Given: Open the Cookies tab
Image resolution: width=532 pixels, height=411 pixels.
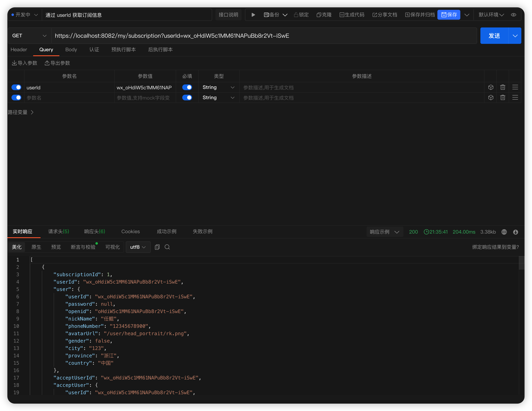Looking at the screenshot, I should pyautogui.click(x=131, y=231).
